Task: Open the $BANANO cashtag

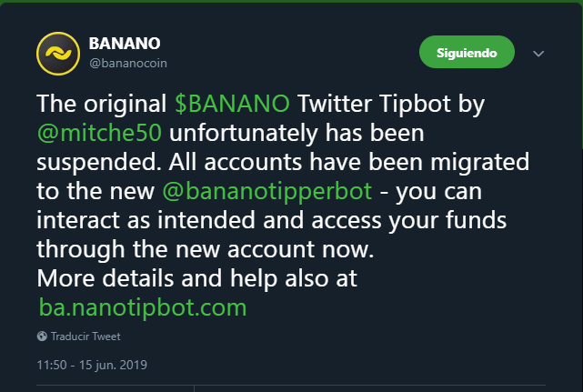Action: click(x=233, y=104)
